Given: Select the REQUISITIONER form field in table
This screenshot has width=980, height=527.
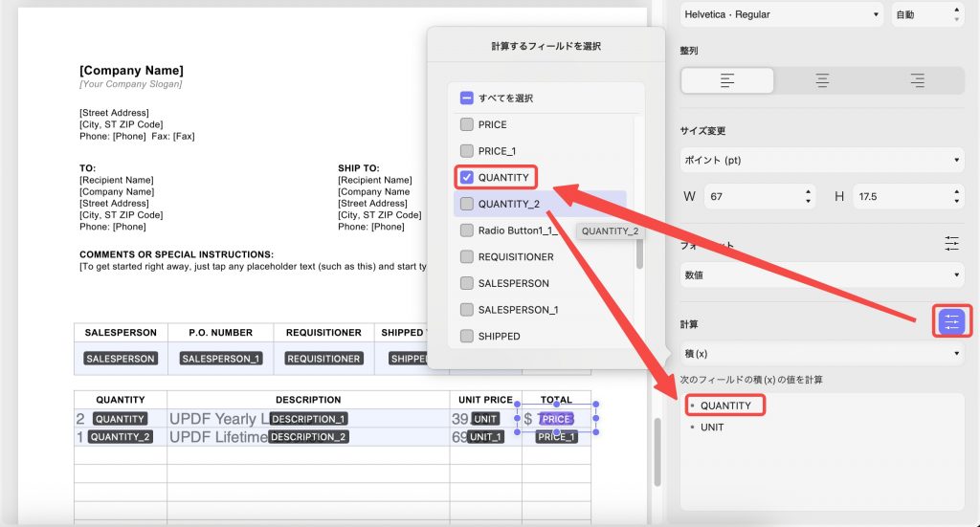Looking at the screenshot, I should (x=323, y=359).
